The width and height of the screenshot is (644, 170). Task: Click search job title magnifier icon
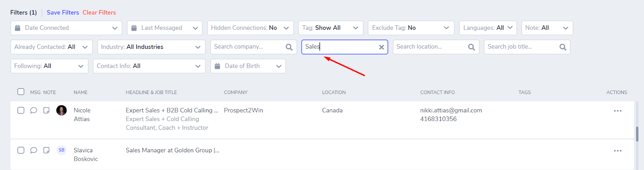(x=563, y=47)
